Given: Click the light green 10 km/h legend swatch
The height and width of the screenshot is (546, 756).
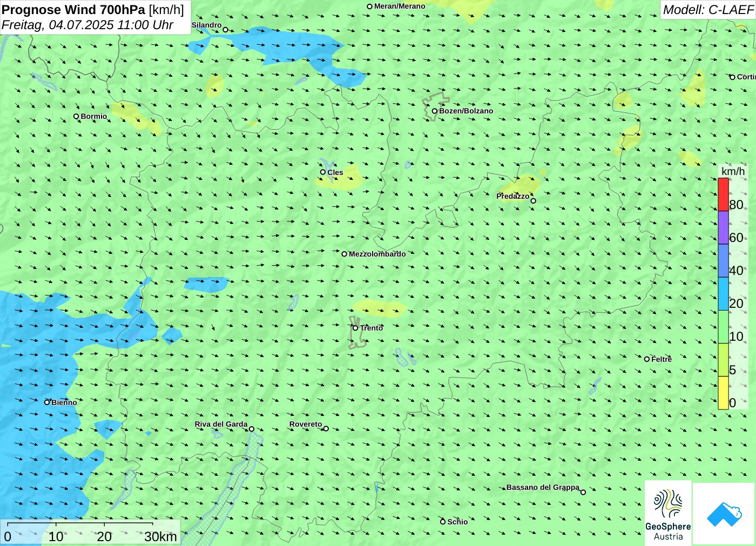Looking at the screenshot, I should 723,327.
